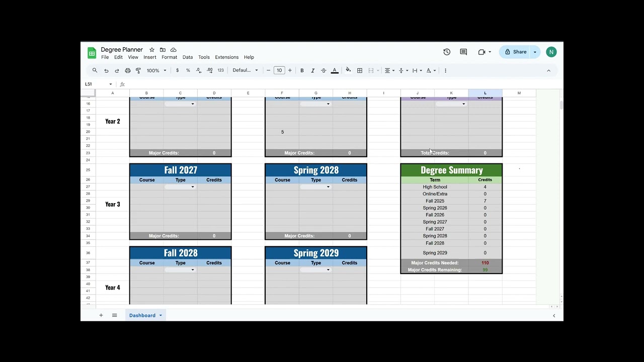Open the borders tool

(360, 70)
